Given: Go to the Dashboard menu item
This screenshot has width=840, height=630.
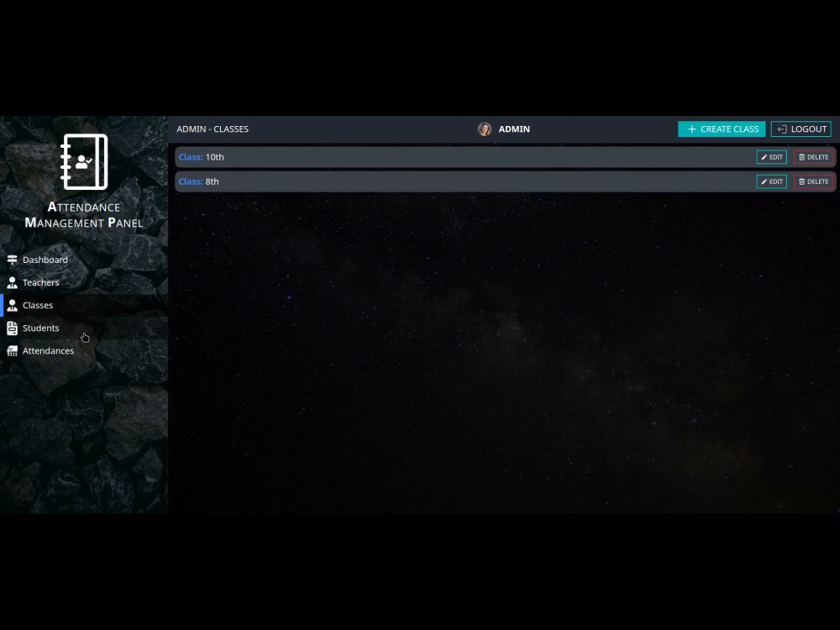Looking at the screenshot, I should pyautogui.click(x=84, y=260).
